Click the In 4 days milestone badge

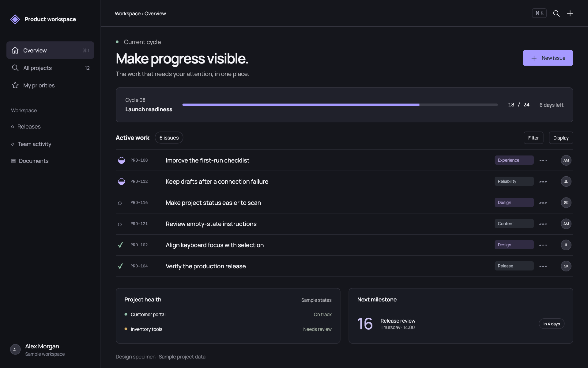552,324
